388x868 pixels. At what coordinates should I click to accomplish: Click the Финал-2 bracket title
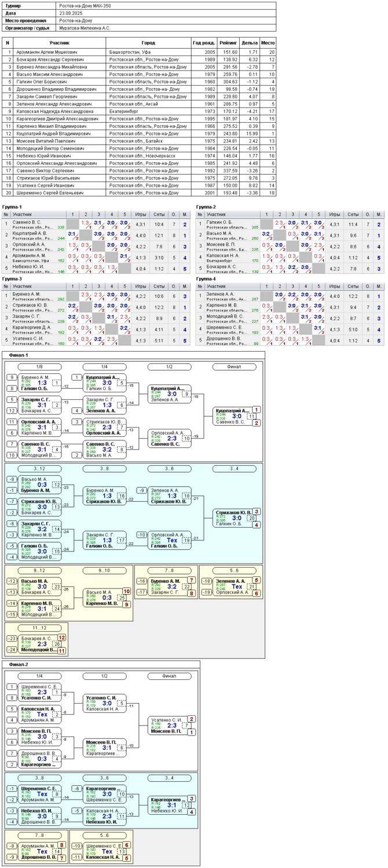click(x=19, y=664)
